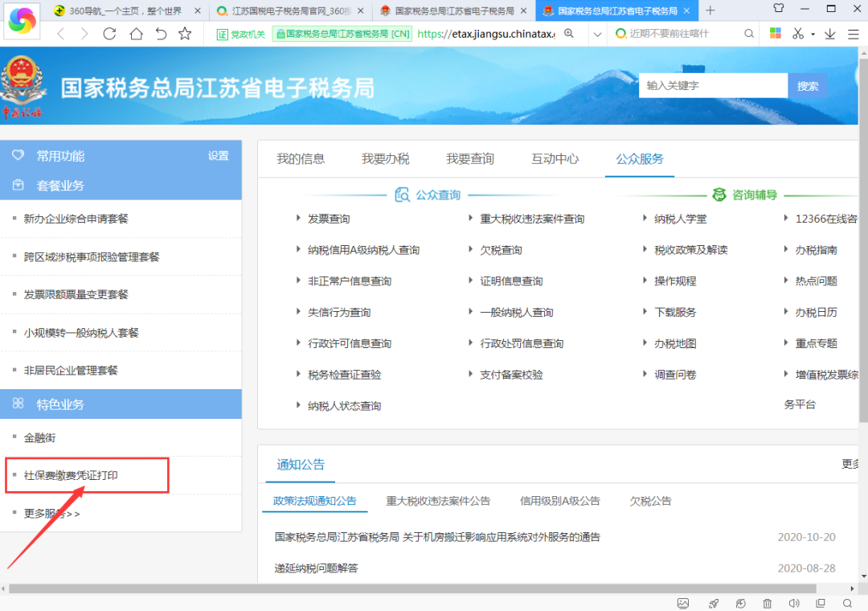Select 欠税公告 sub-tab

click(650, 502)
